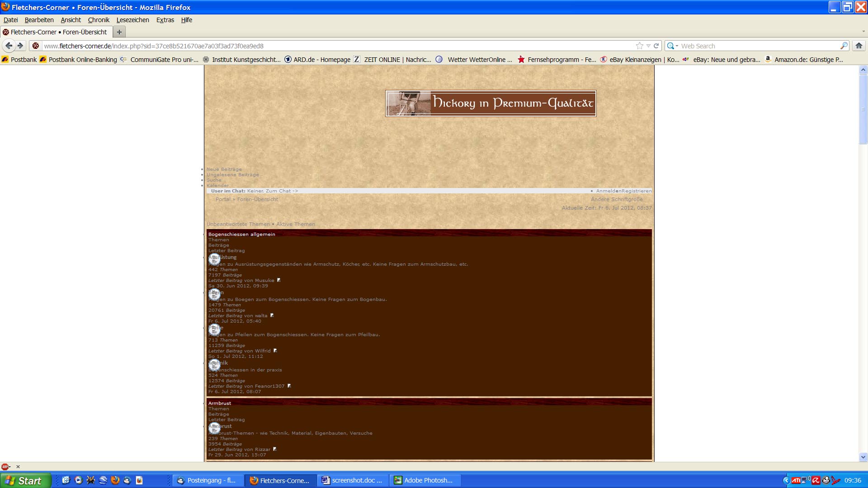Open the Firefox home page icon
868x488 pixels.
tap(859, 46)
